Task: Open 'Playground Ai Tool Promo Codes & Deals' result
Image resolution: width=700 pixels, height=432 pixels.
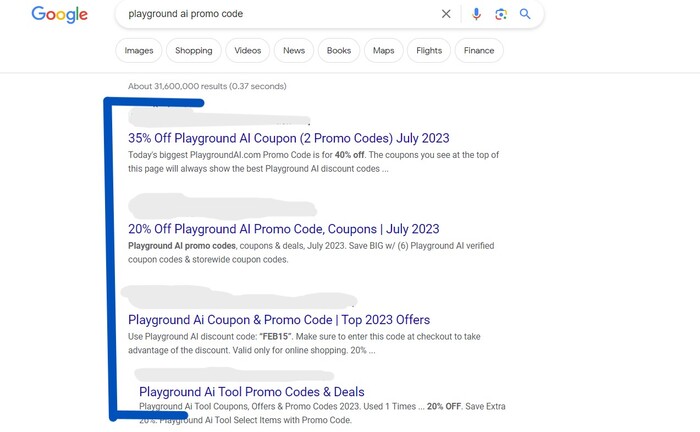Action: (252, 392)
